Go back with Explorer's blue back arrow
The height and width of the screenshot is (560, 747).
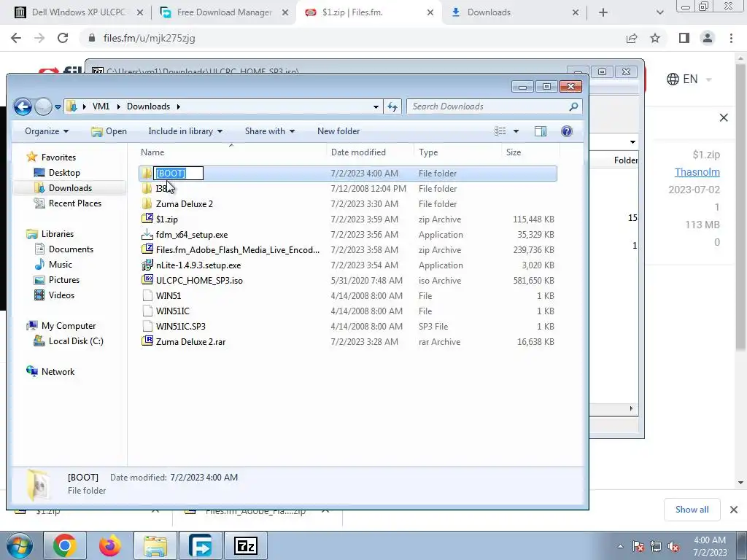click(23, 106)
